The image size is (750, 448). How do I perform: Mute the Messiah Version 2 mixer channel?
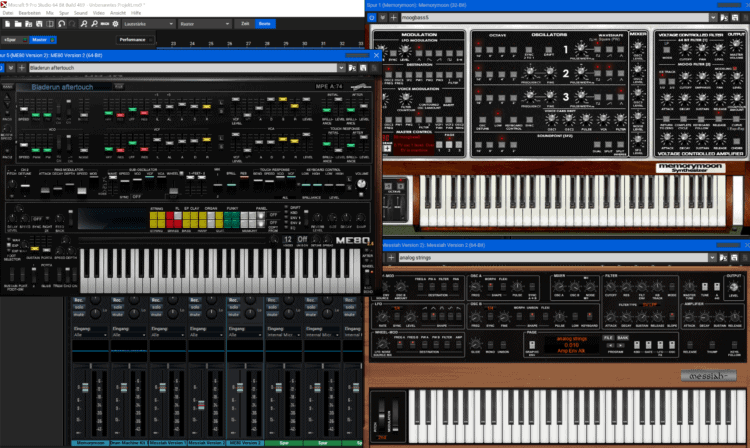click(195, 314)
